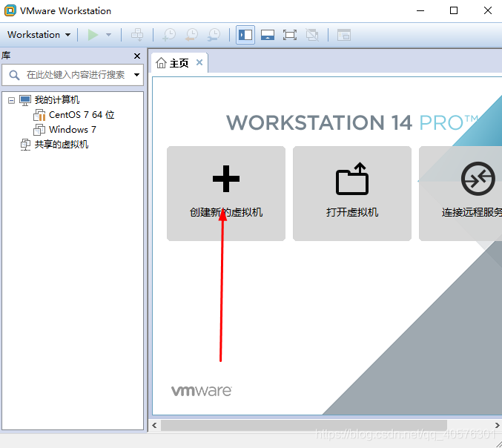Viewport: 502px width, 448px height.
Task: Click the send Ctrl+Alt+Del toolbar icon
Action: pos(137,35)
